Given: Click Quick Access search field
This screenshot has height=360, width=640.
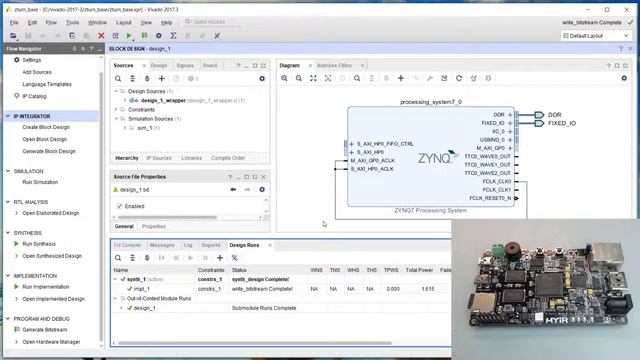Looking at the screenshot, I should pos(212,22).
